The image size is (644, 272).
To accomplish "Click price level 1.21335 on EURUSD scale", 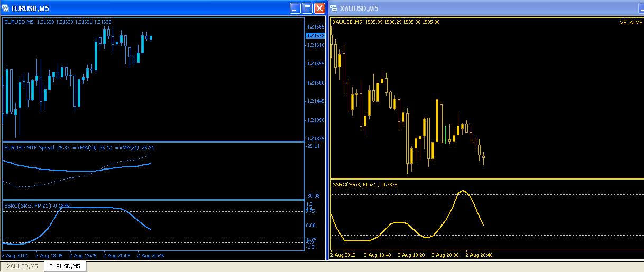I will 316,139.
